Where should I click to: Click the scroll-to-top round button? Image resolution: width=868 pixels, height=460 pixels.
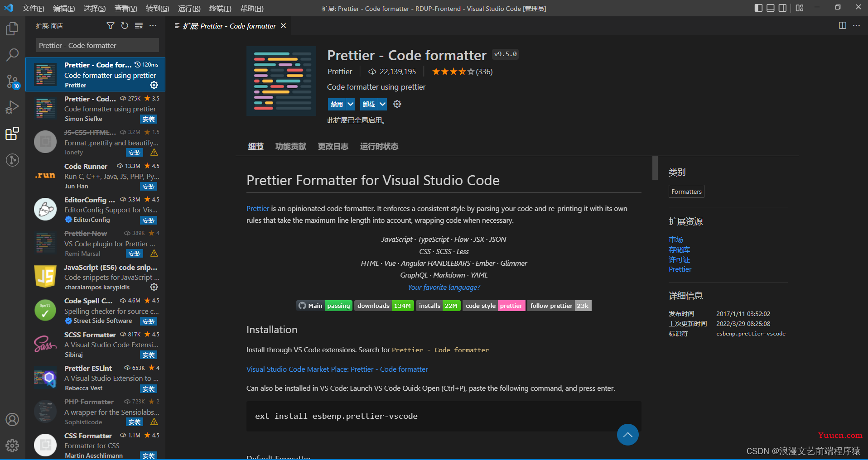(627, 435)
